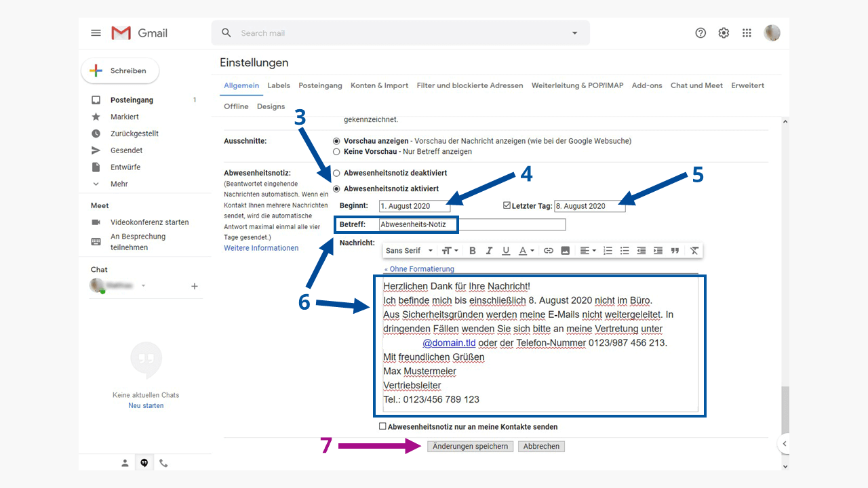Decrease indent icon
868x488 pixels.
point(642,251)
